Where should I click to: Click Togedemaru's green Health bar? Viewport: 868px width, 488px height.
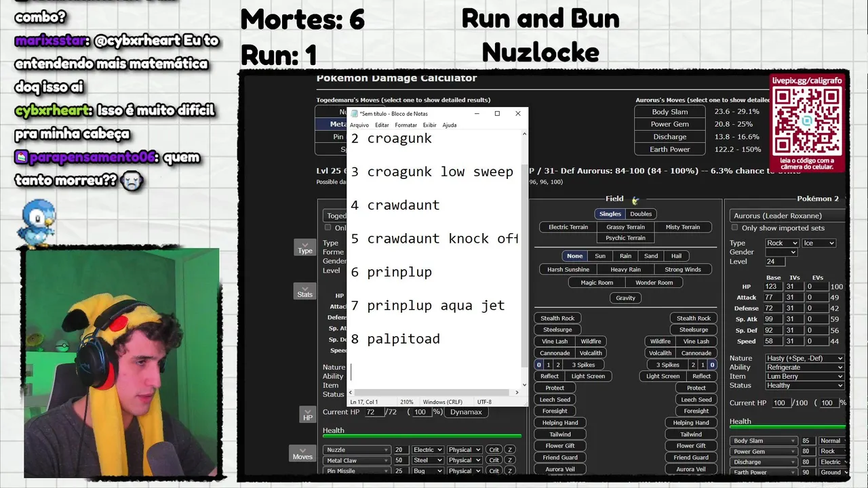(422, 436)
